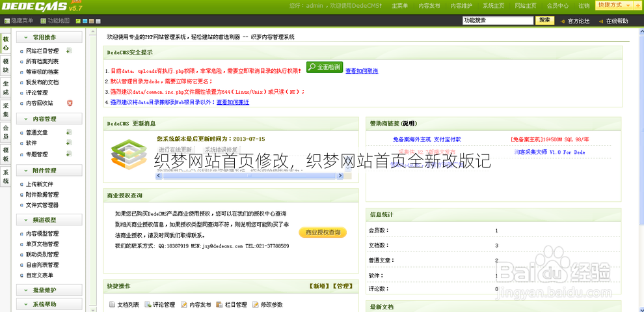This screenshot has height=312, width=644.
Task: Click the 搜索 search button
Action: click(544, 20)
